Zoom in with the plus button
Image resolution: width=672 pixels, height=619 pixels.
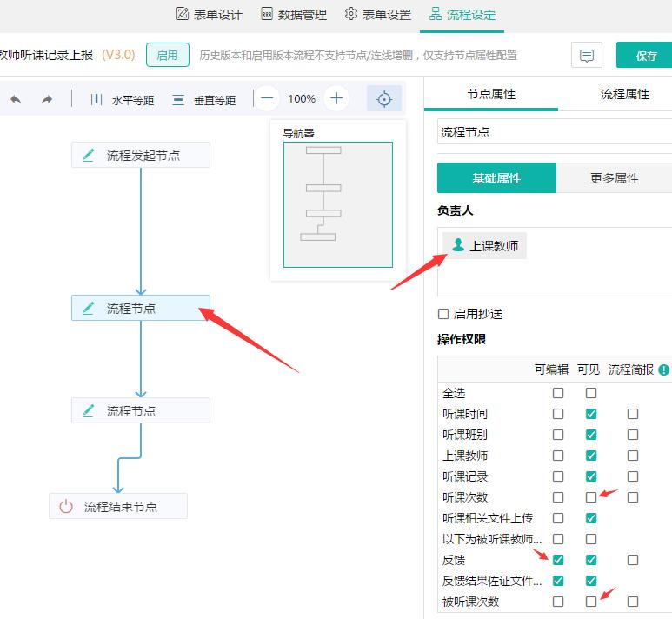[336, 98]
